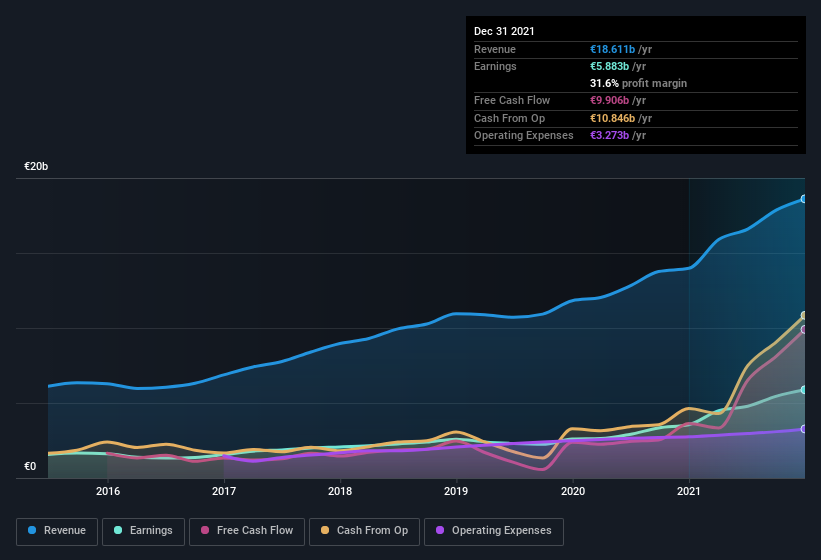Click the Operating Expenses endpoint marker
Screen dimensions: 821x560
pos(804,429)
